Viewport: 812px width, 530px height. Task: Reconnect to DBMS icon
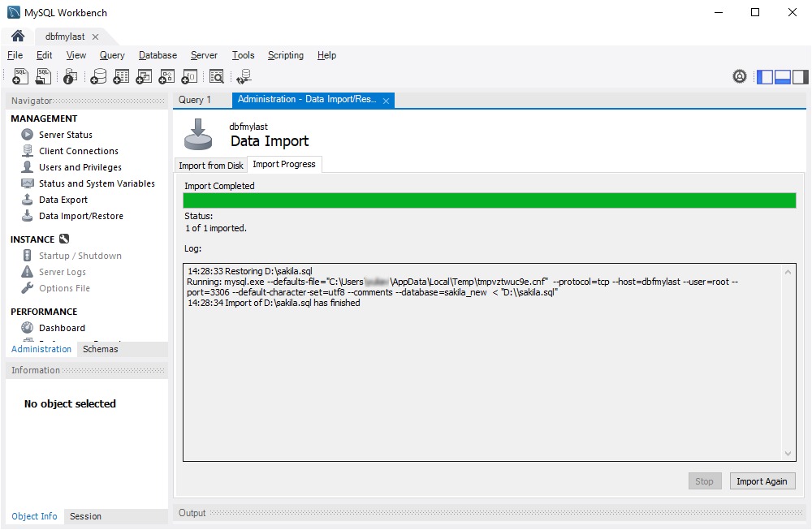point(244,76)
